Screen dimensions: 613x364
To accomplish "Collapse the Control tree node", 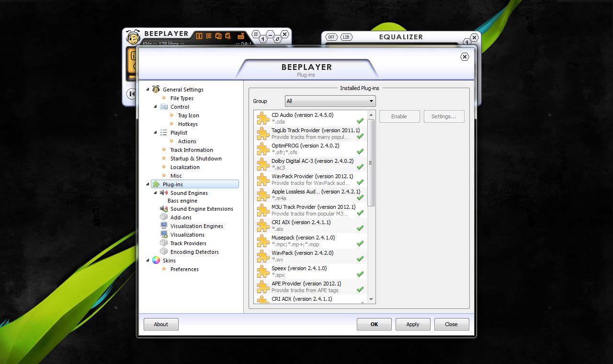I will [x=155, y=107].
